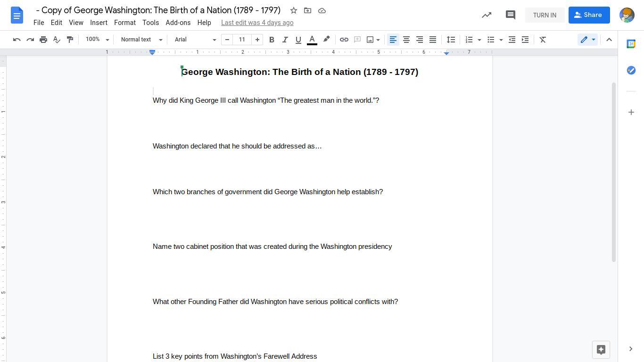Click the Insert link icon
This screenshot has width=644, height=362.
coord(344,40)
